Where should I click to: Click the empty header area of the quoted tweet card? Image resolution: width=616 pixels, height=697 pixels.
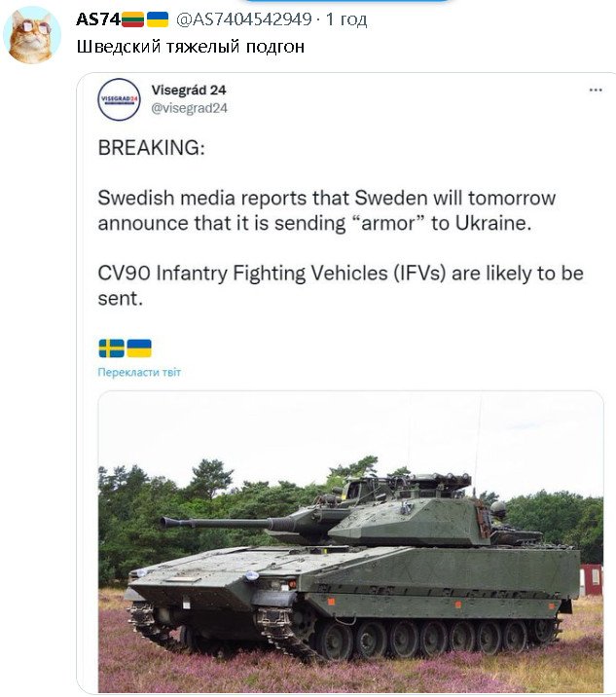tap(409, 97)
